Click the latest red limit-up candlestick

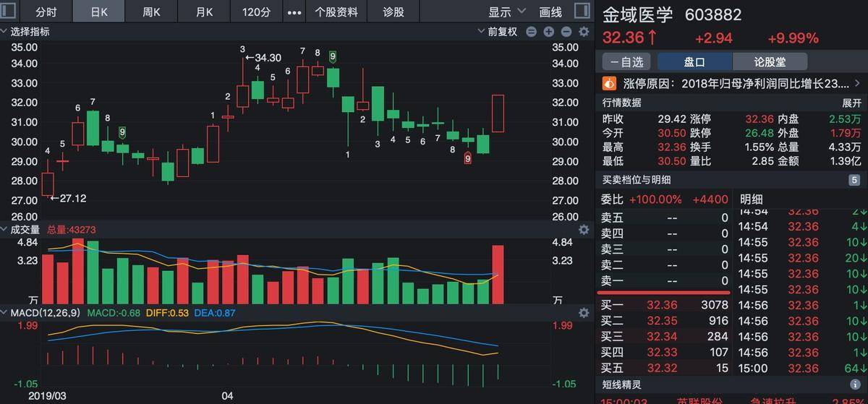(498, 113)
